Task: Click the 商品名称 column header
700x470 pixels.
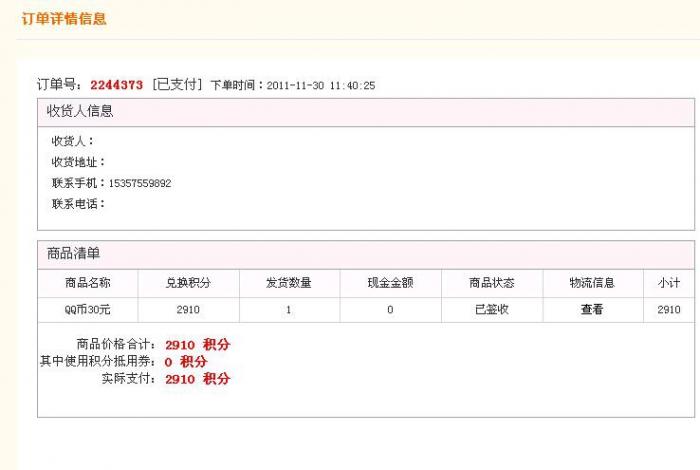Action: tap(88, 283)
